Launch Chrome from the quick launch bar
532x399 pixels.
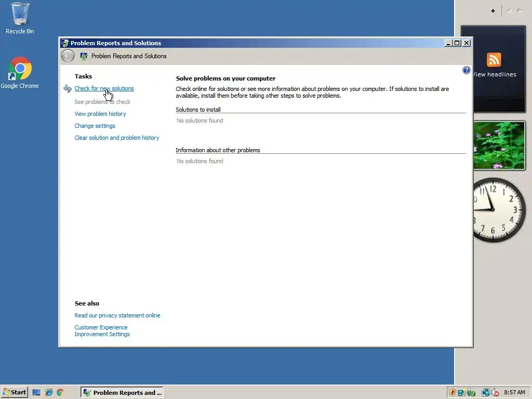click(x=60, y=393)
